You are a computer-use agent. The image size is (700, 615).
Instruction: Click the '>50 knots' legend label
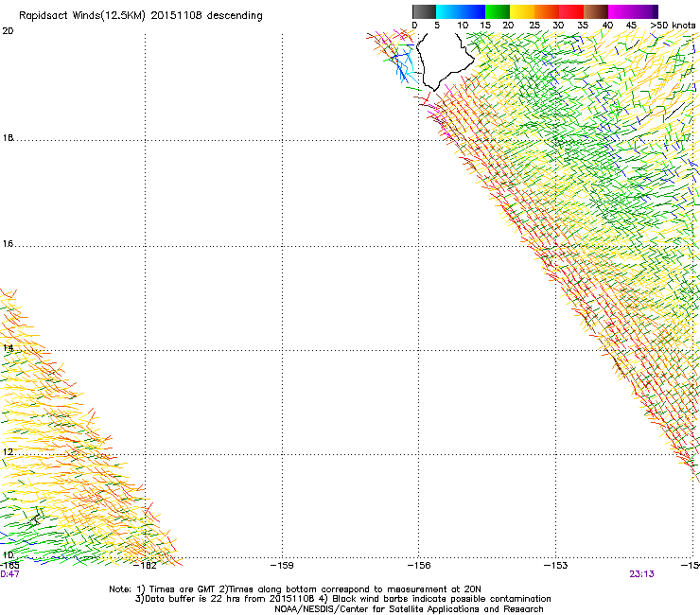tap(673, 26)
